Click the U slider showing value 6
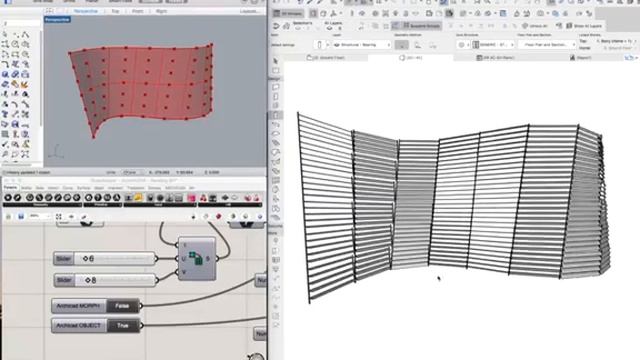This screenshot has width=640, height=360. coord(104,258)
